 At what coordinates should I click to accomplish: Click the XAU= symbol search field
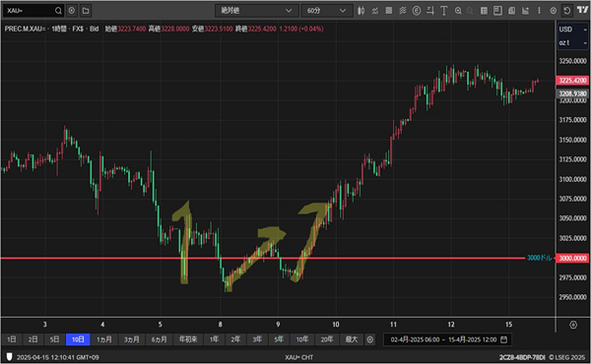coord(30,11)
